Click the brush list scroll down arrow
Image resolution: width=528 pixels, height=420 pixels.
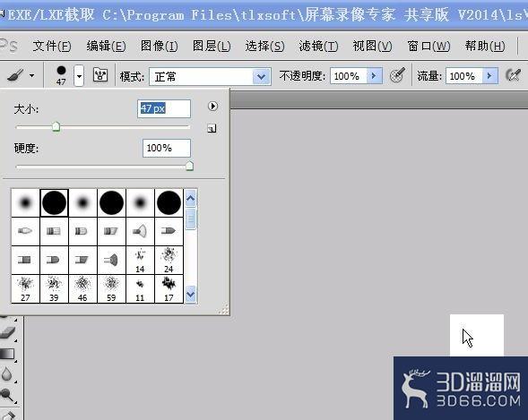tap(191, 294)
